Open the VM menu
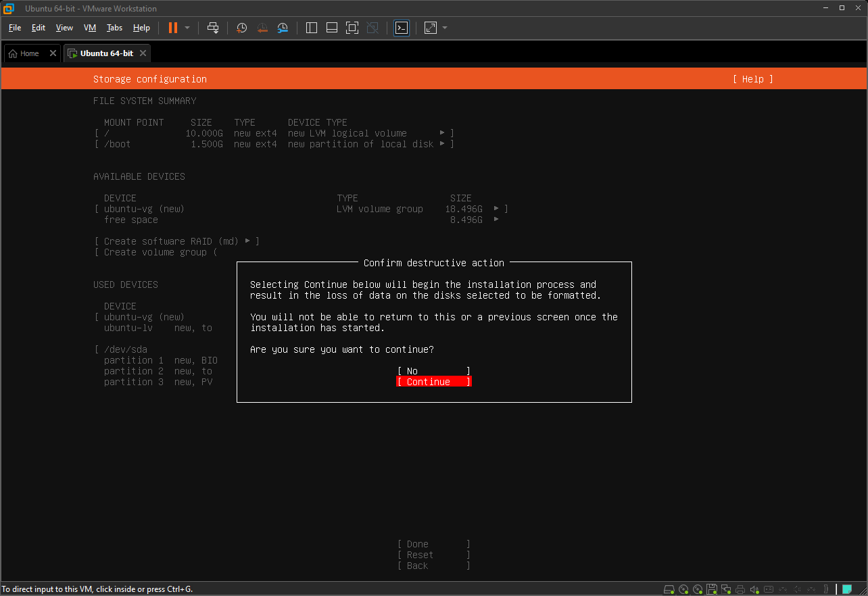The width and height of the screenshot is (868, 596). click(x=90, y=28)
